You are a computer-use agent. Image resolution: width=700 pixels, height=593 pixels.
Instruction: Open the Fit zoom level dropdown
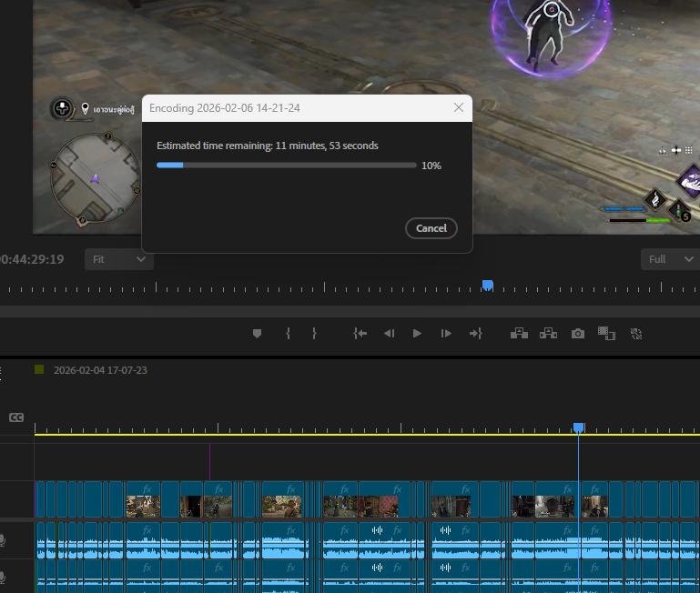[119, 259]
